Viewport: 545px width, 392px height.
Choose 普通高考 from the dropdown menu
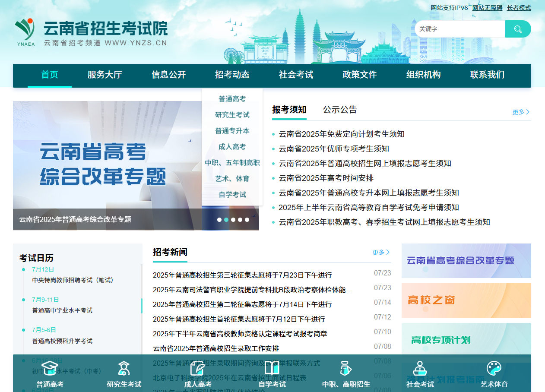click(x=232, y=99)
